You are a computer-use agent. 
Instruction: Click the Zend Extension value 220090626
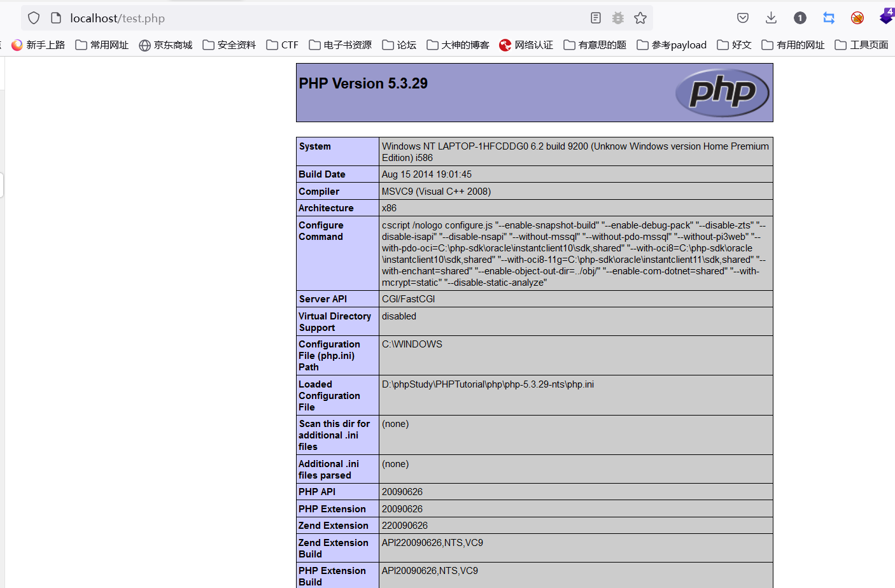[x=405, y=526]
